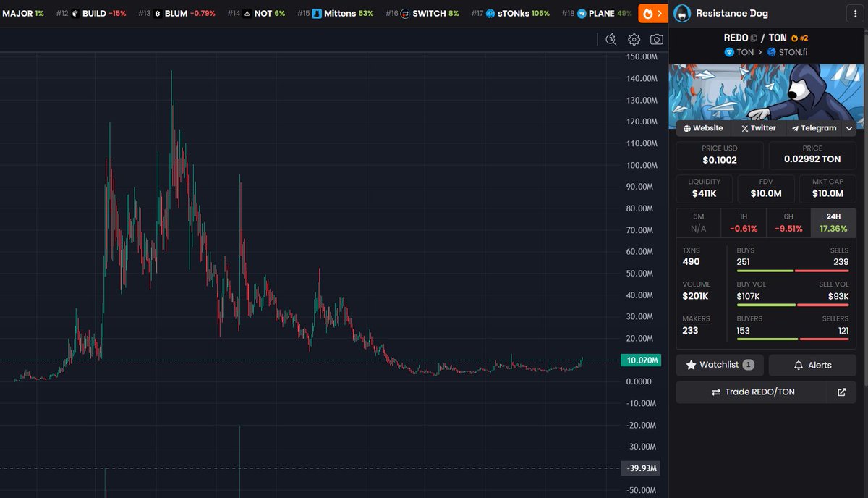Click the TON chain logo icon

click(x=729, y=52)
